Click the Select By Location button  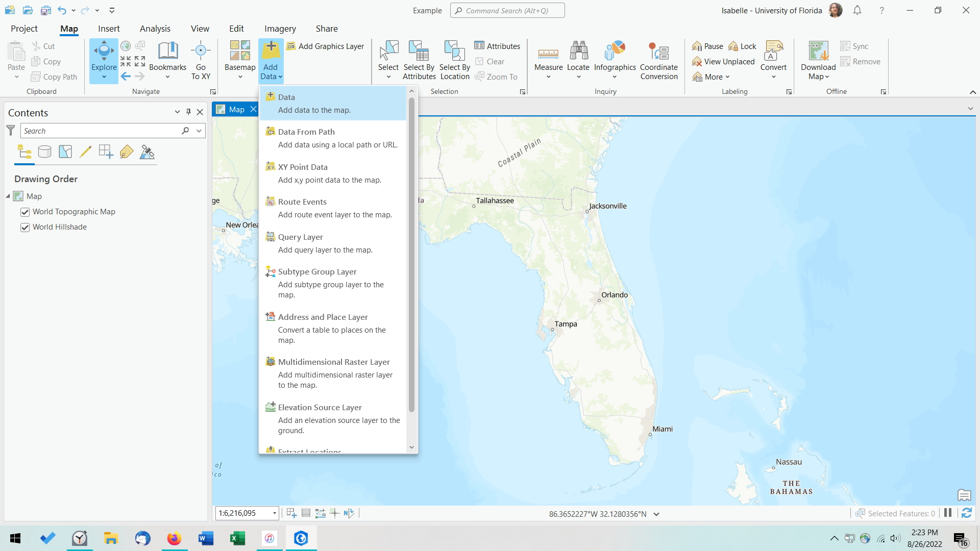click(454, 60)
